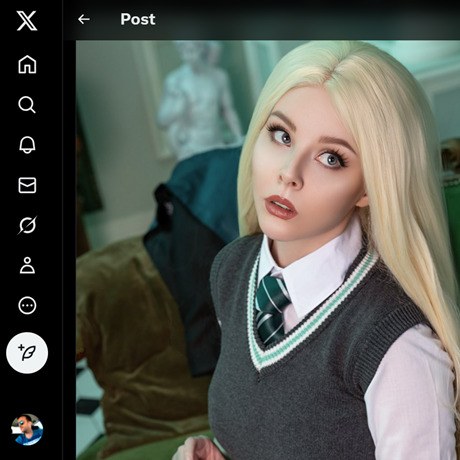Open the More options circle menu
This screenshot has width=460, height=460.
[x=27, y=305]
